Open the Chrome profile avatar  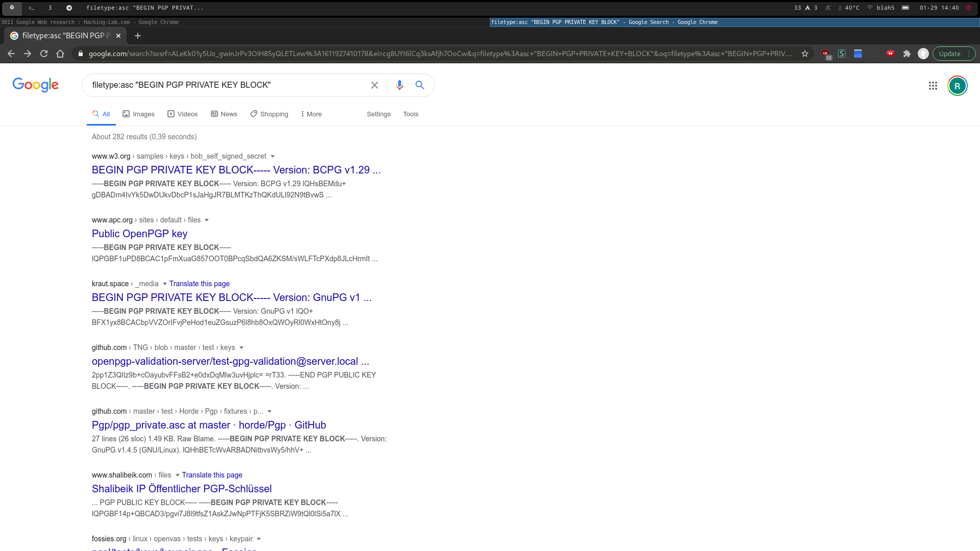pos(923,53)
